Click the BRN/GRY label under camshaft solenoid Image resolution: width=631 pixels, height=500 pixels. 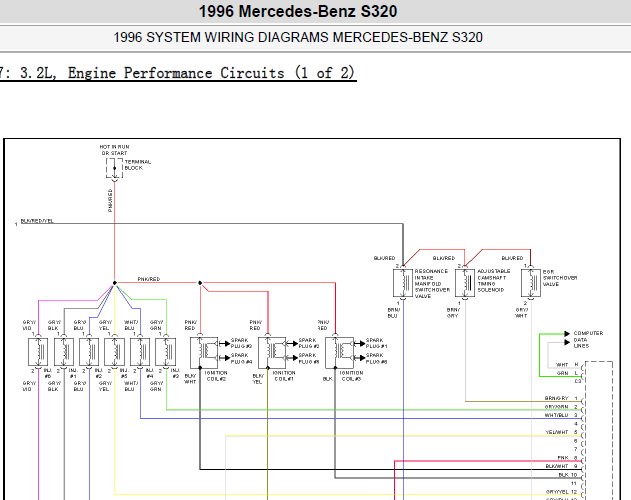coord(453,313)
